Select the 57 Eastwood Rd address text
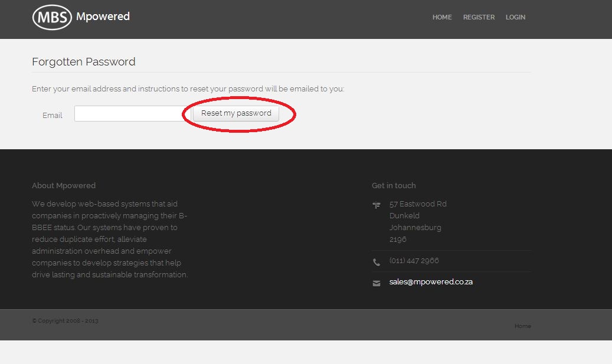 (x=418, y=204)
